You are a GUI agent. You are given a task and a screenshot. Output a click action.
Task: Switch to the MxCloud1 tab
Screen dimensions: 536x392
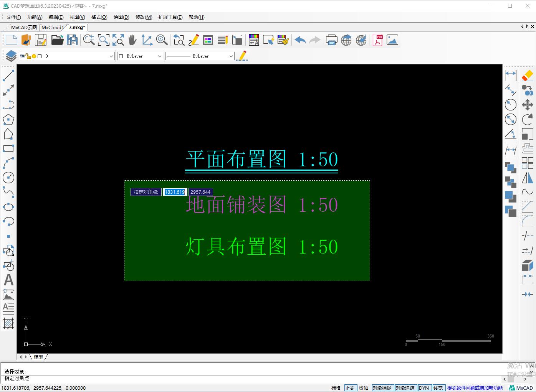coord(53,27)
